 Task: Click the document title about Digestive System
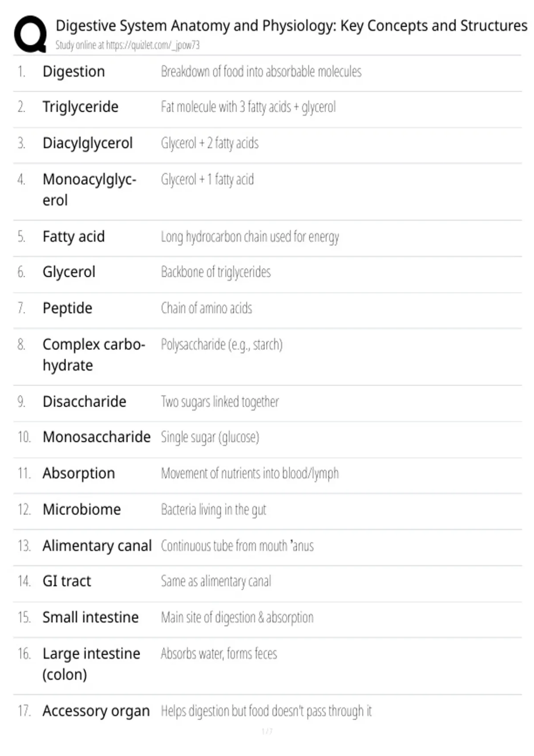pos(291,26)
